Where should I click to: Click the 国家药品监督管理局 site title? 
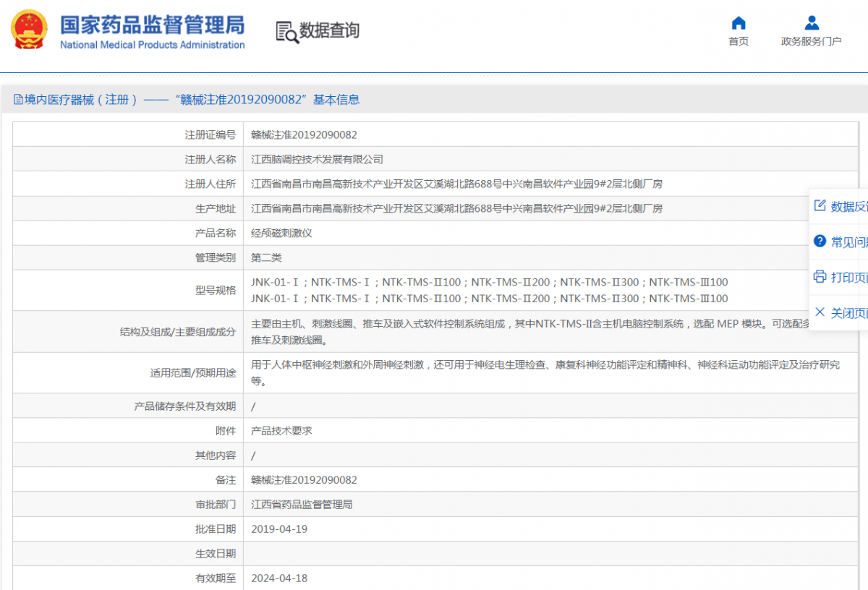(152, 25)
